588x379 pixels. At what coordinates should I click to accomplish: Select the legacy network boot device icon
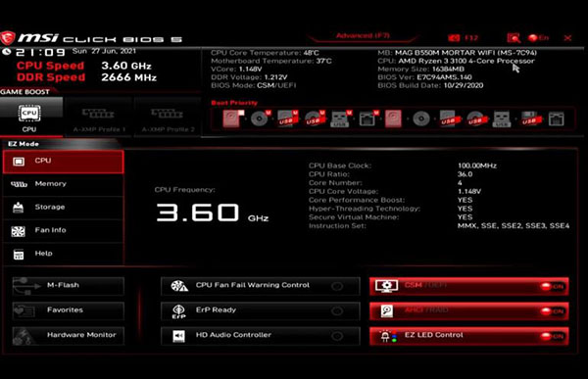point(556,118)
